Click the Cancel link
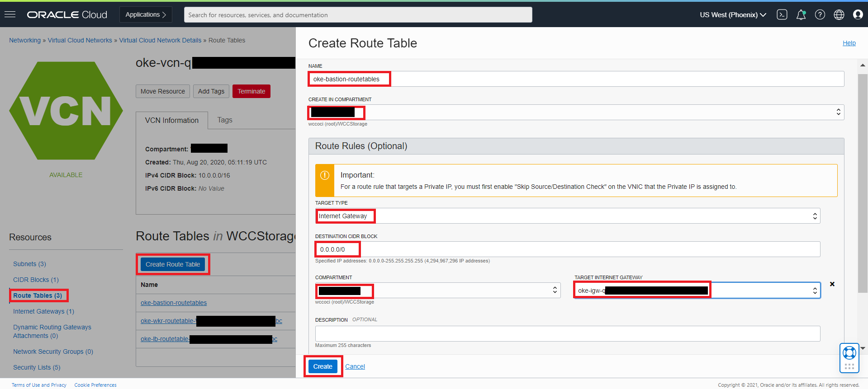868x389 pixels. tap(355, 366)
